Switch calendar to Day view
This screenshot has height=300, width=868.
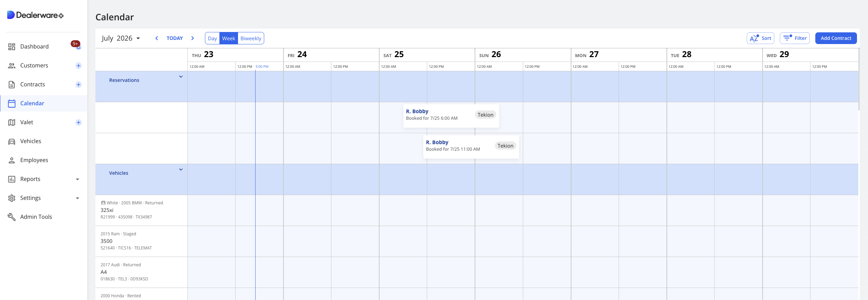point(212,39)
